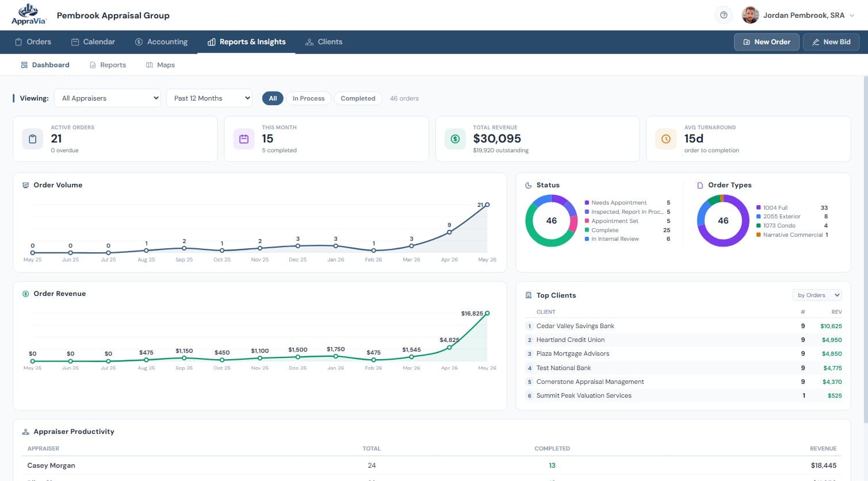The width and height of the screenshot is (868, 481).
Task: Click the New Order button
Action: point(766,42)
